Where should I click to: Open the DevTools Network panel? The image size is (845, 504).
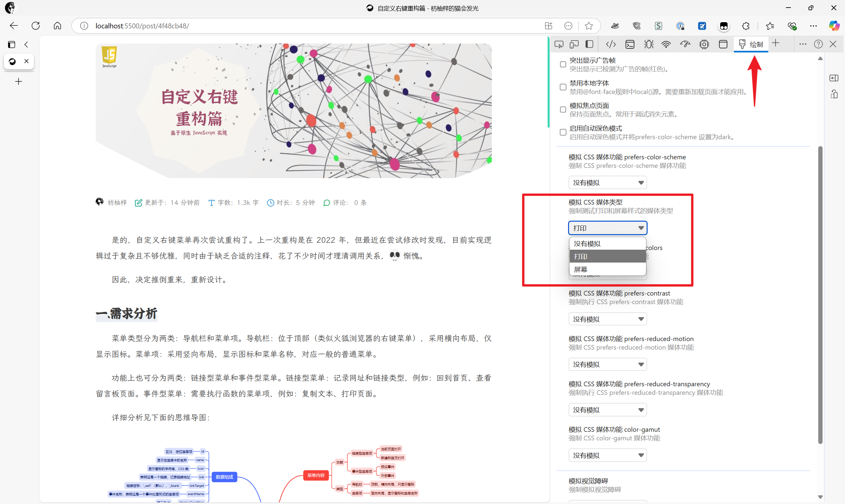tap(666, 45)
